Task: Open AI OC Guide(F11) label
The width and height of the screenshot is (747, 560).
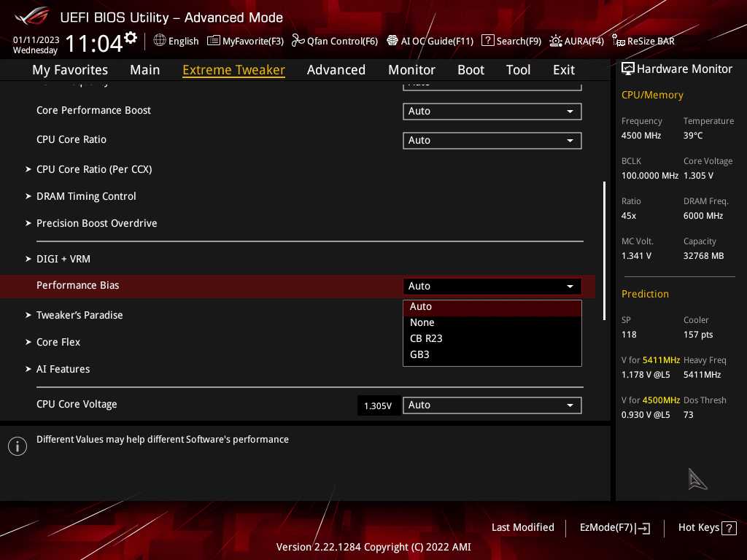Action: point(437,41)
